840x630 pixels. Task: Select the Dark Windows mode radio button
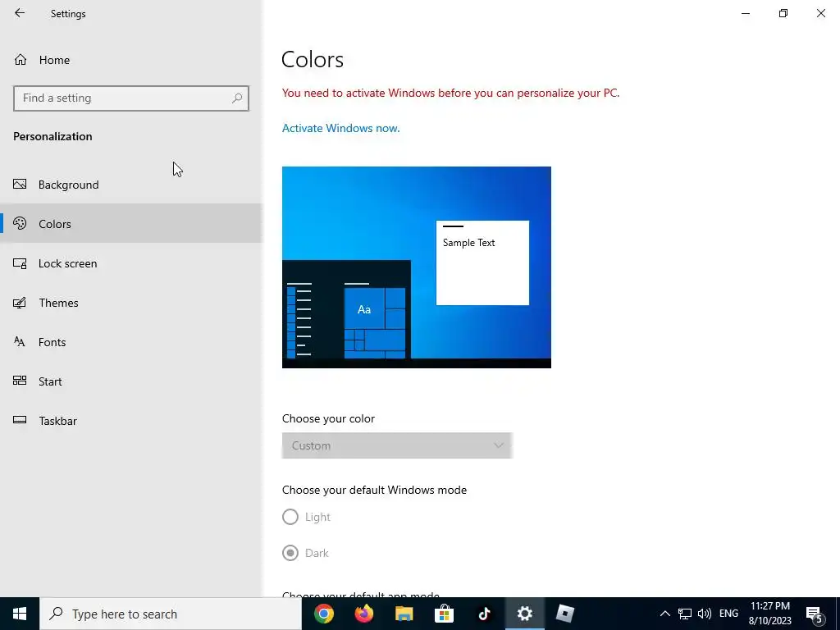[290, 553]
